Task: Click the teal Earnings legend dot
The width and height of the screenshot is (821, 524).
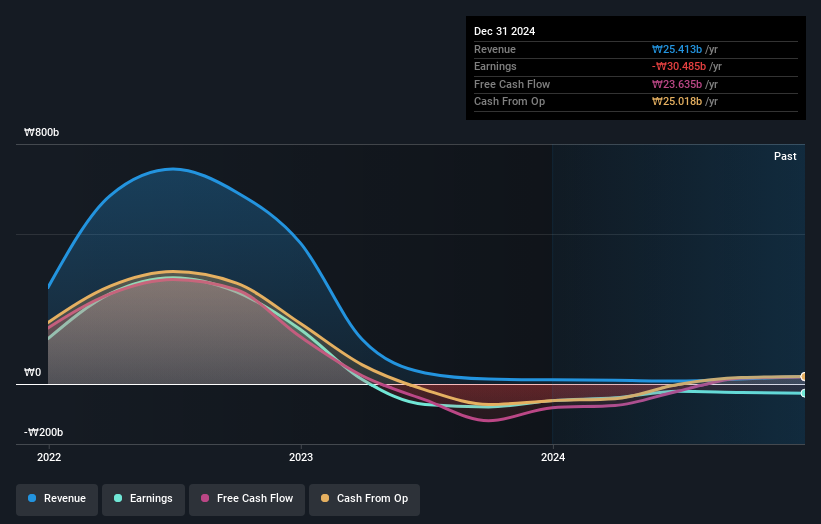Action: click(118, 498)
